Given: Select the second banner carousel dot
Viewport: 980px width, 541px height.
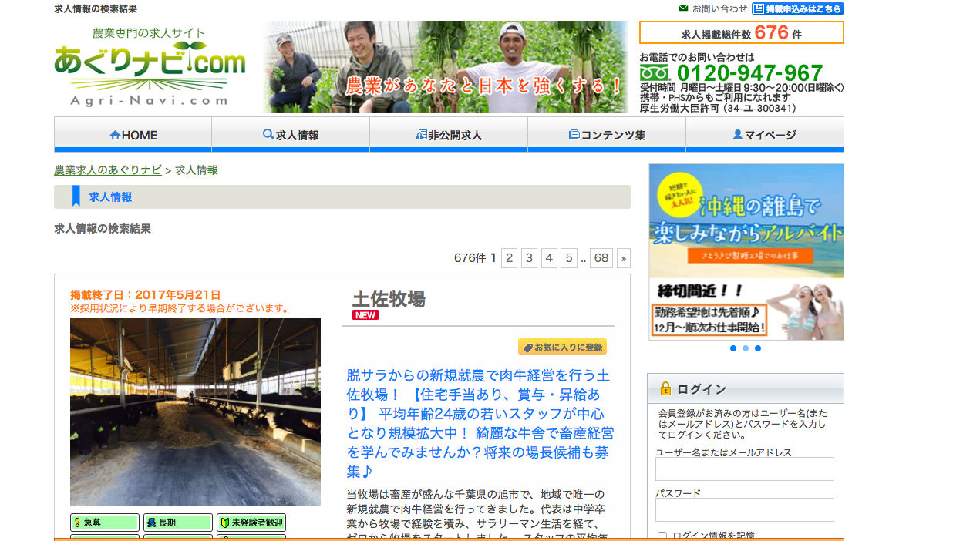Looking at the screenshot, I should coord(746,348).
